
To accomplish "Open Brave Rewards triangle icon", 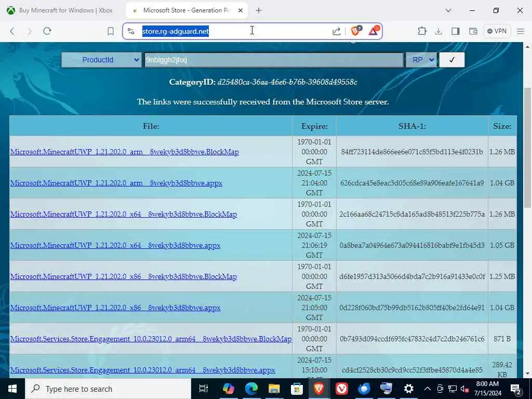I will coord(374,31).
